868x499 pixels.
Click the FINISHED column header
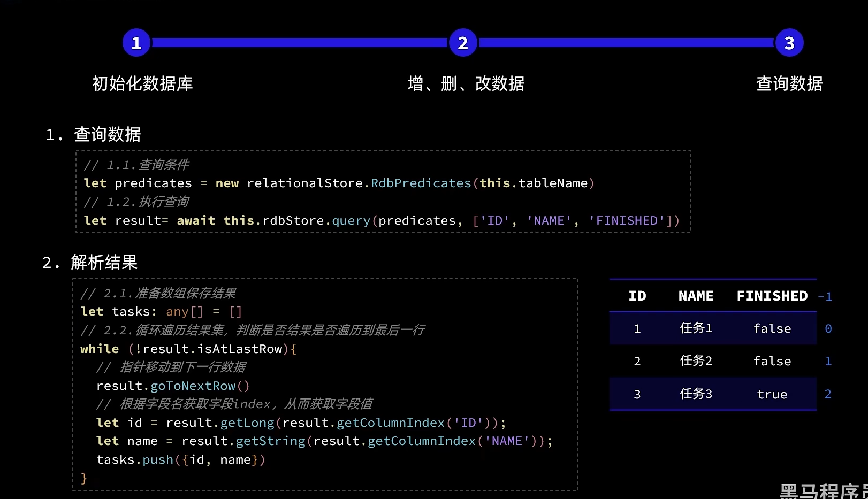pos(772,296)
